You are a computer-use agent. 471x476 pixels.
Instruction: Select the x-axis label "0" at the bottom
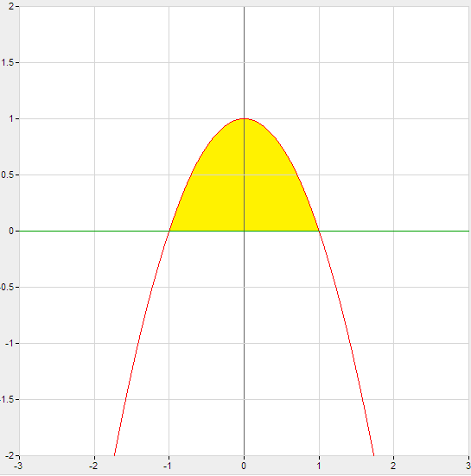(x=244, y=466)
